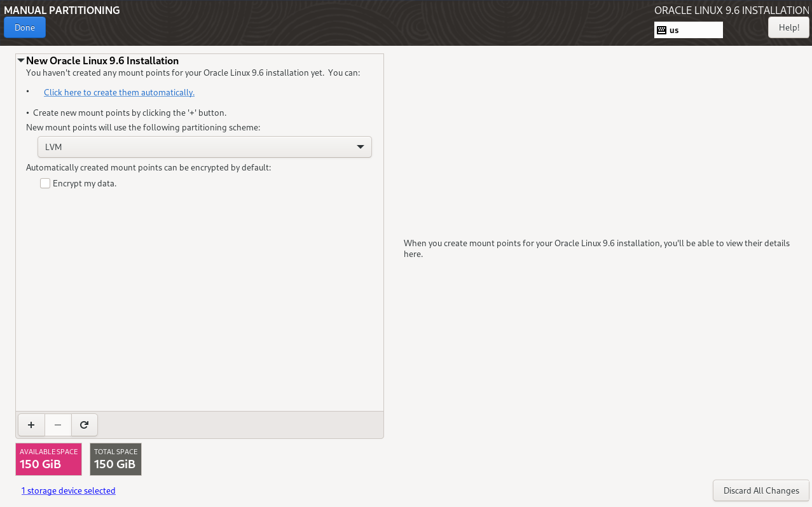The image size is (812, 507).
Task: Click the reload storage configuration icon
Action: pyautogui.click(x=84, y=425)
